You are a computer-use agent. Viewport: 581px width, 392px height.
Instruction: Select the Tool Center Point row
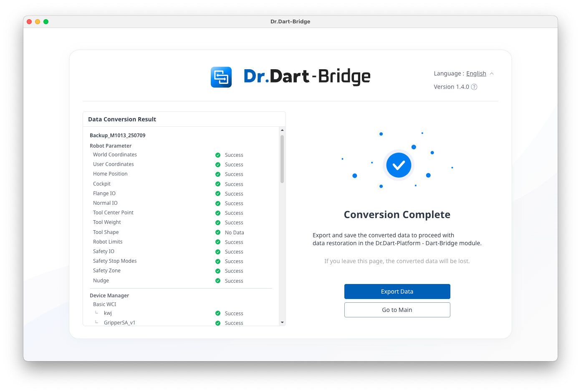[113, 213]
